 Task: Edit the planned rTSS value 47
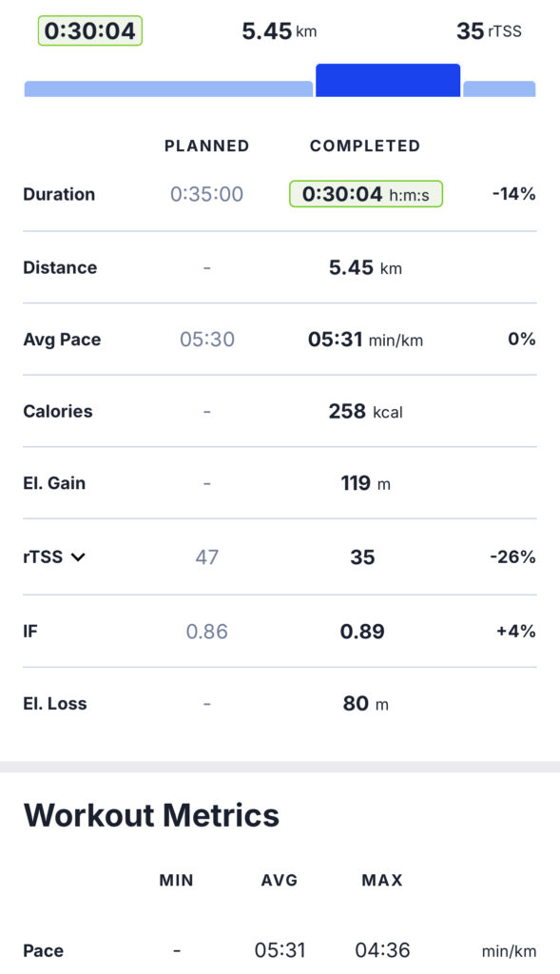coord(206,557)
